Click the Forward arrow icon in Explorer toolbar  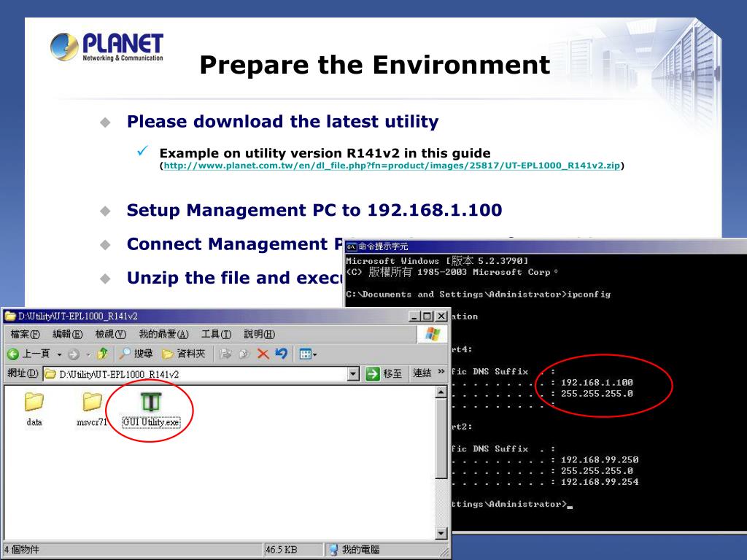coord(74,354)
